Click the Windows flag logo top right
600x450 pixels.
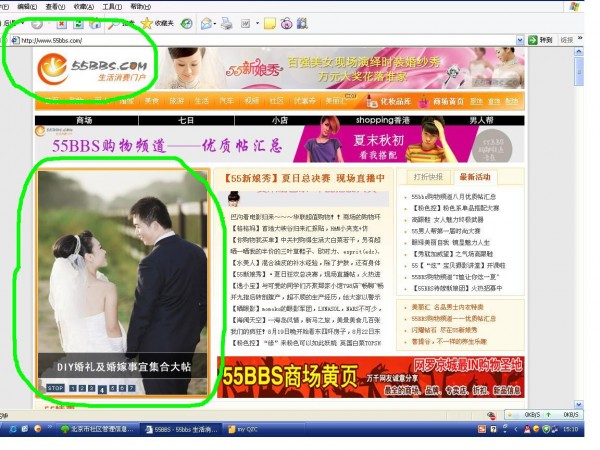pos(574,7)
